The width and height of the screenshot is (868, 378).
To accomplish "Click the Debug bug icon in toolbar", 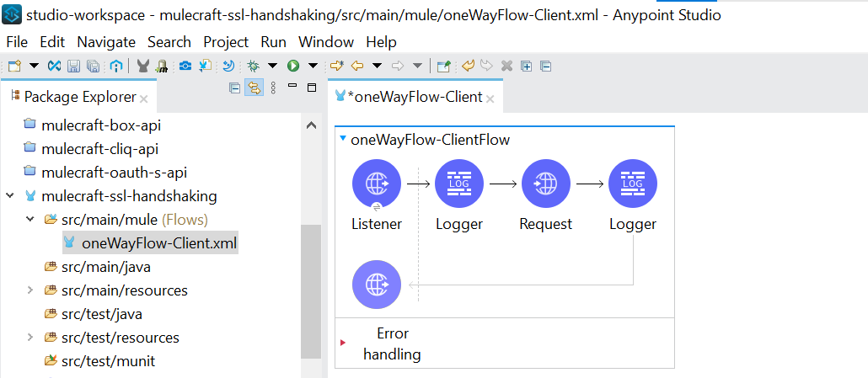I will point(252,66).
